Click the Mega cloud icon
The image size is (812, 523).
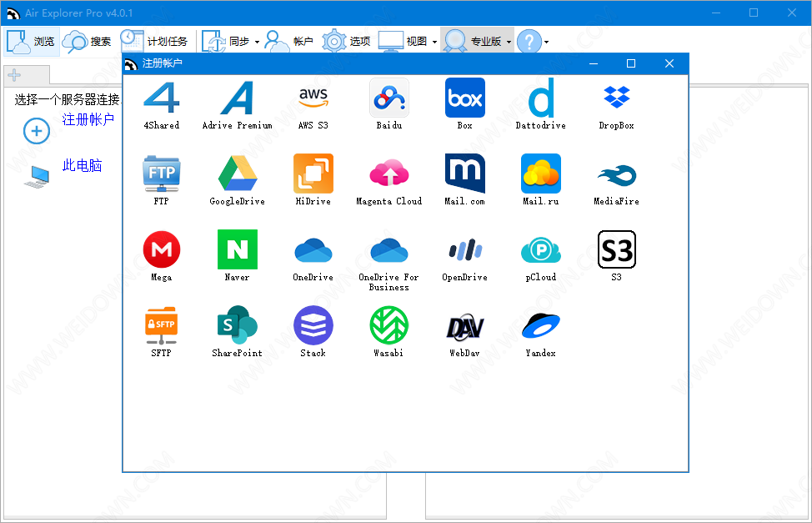coord(161,250)
